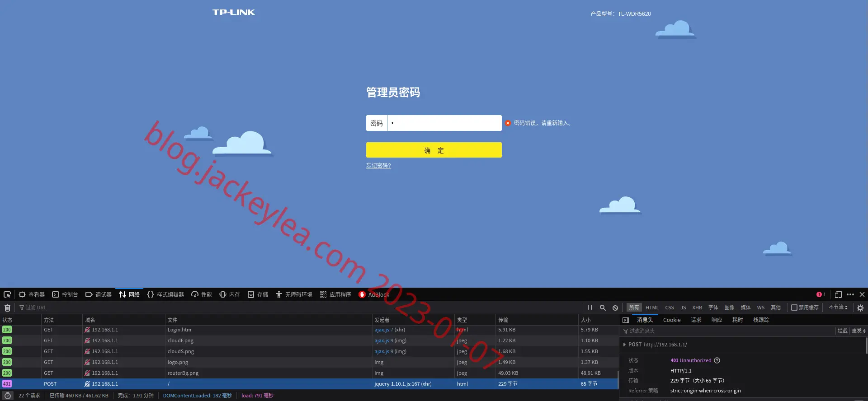Toggle responsive design mode icon
The height and width of the screenshot is (401, 868).
click(838, 294)
